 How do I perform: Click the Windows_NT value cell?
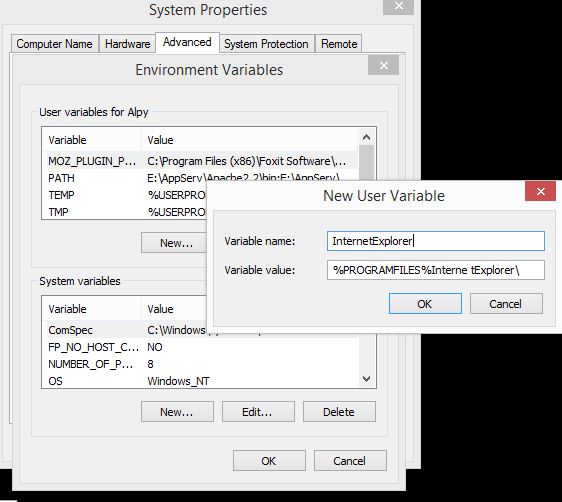178,381
